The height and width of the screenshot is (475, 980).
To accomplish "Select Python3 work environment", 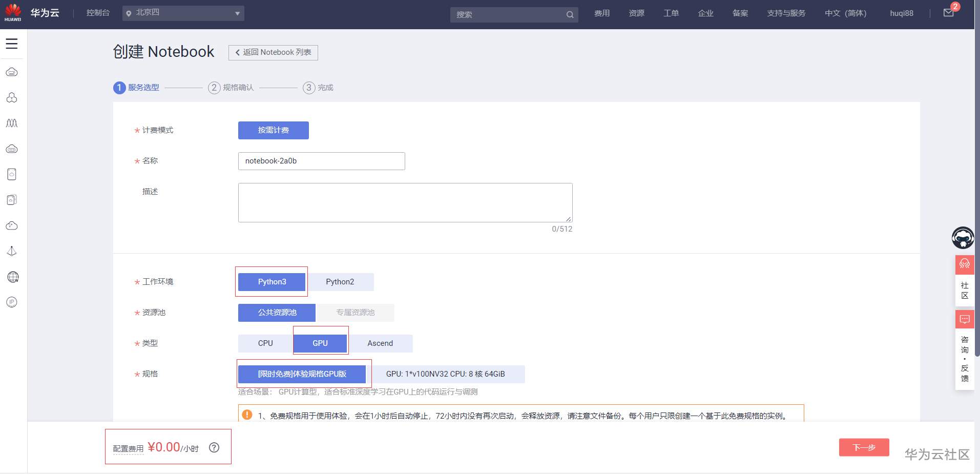I will [272, 282].
